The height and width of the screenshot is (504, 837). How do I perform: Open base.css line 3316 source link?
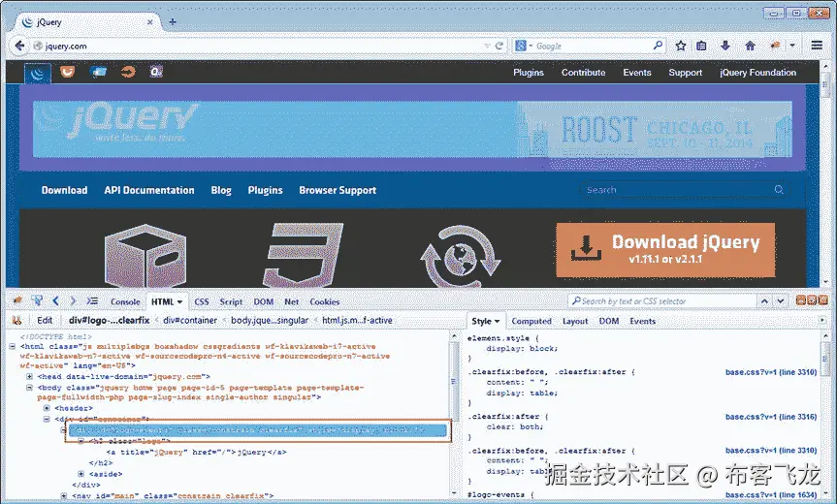pos(771,417)
